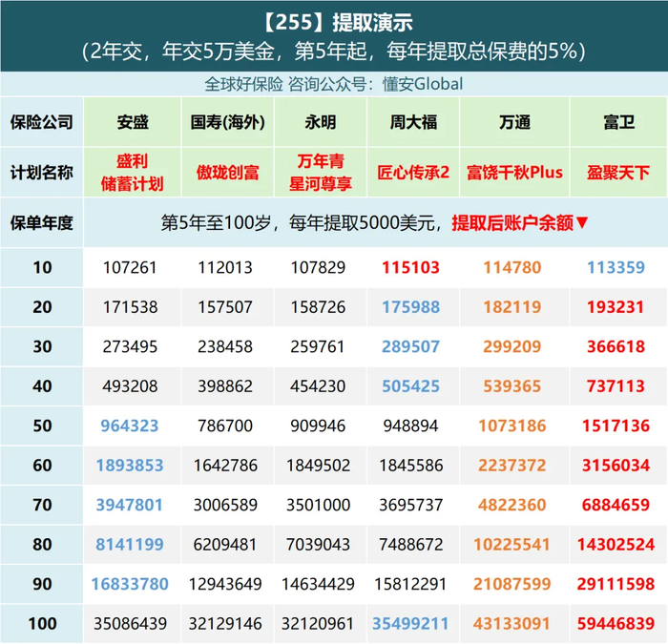Click the plan name 盈聚天下
The height and width of the screenshot is (644, 668).
[x=618, y=173]
